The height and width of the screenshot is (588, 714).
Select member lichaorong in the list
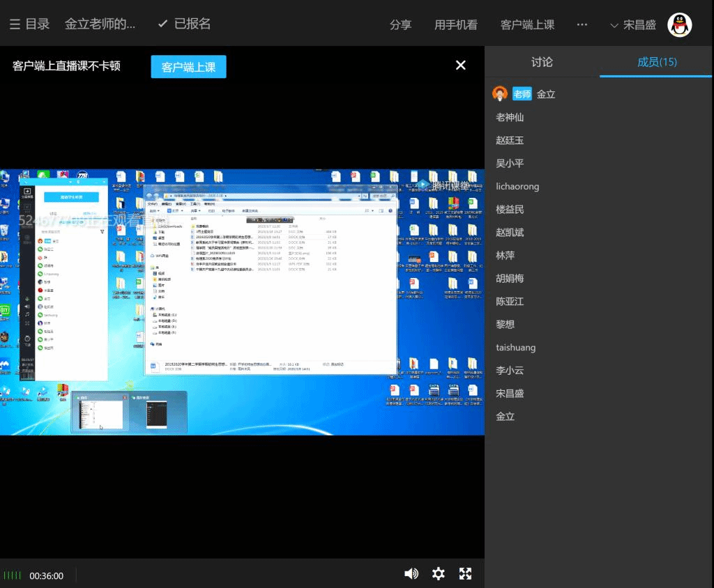[x=517, y=187]
